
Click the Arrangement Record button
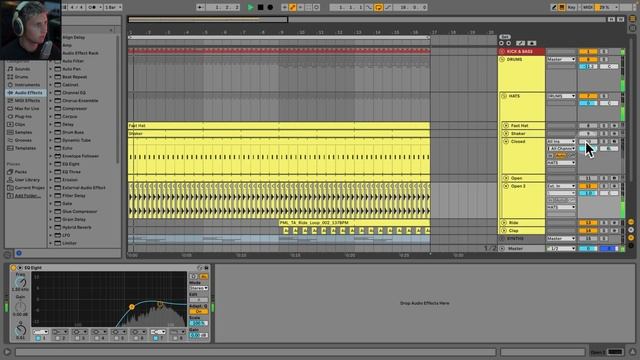click(x=270, y=7)
